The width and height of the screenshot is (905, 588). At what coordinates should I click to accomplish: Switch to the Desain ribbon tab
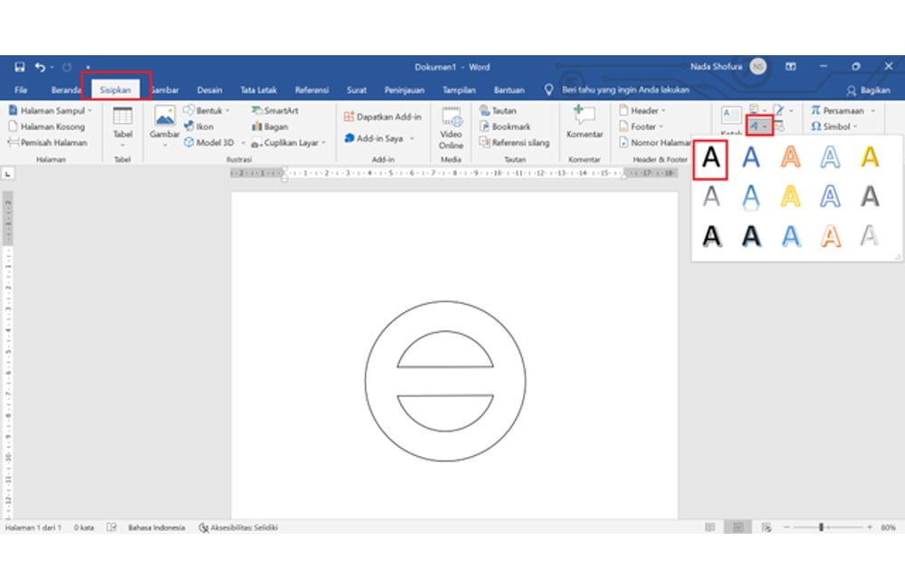coord(208,90)
